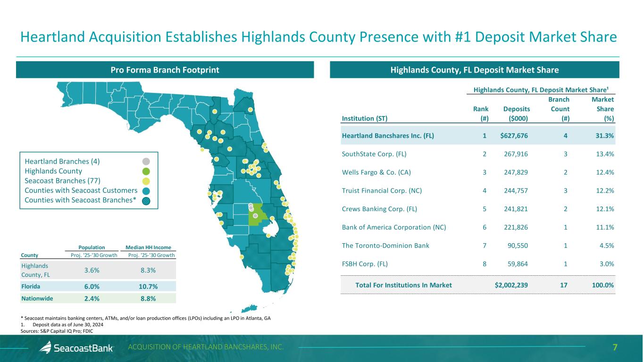Image resolution: width=644 pixels, height=362 pixels.
Task: Click the gray Heartland Branches legend circle
Action: tap(146, 161)
